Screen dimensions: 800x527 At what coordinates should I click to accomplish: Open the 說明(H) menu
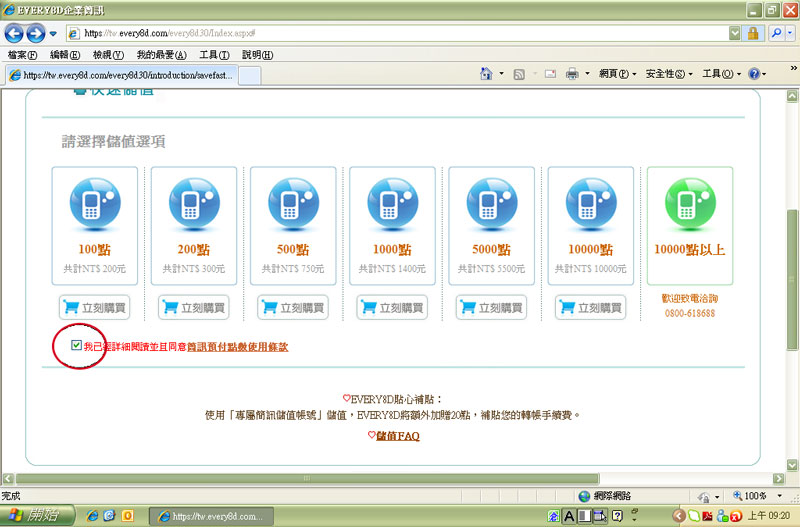(258, 55)
